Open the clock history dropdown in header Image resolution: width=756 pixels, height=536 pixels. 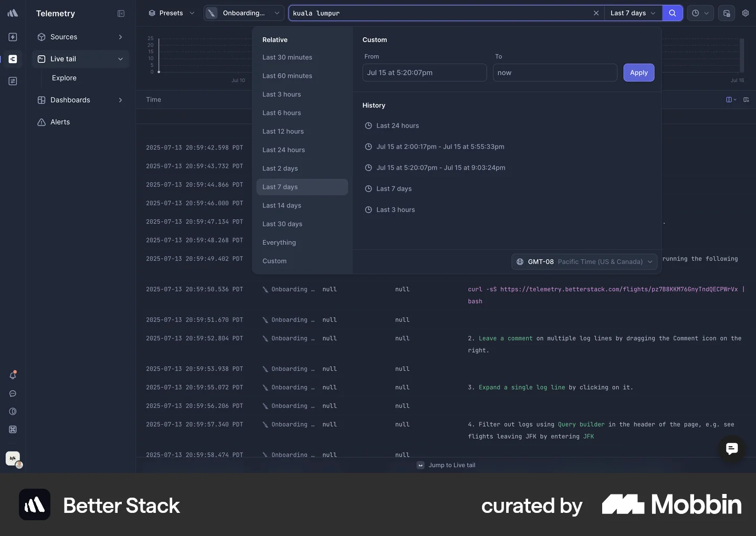700,13
